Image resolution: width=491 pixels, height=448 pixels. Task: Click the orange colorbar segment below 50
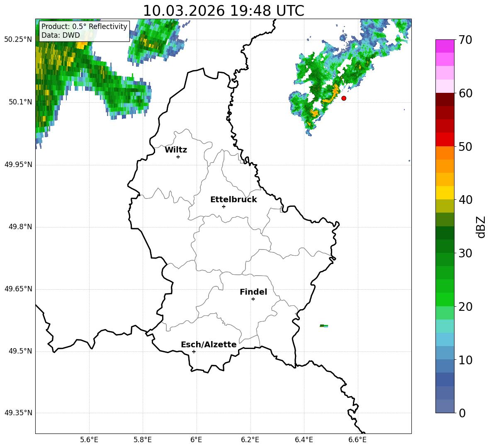(445, 153)
